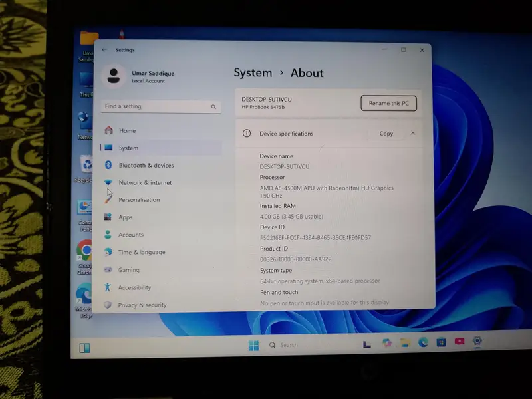The width and height of the screenshot is (532, 399).
Task: Collapse the Device specifications section
Action: pyautogui.click(x=413, y=134)
